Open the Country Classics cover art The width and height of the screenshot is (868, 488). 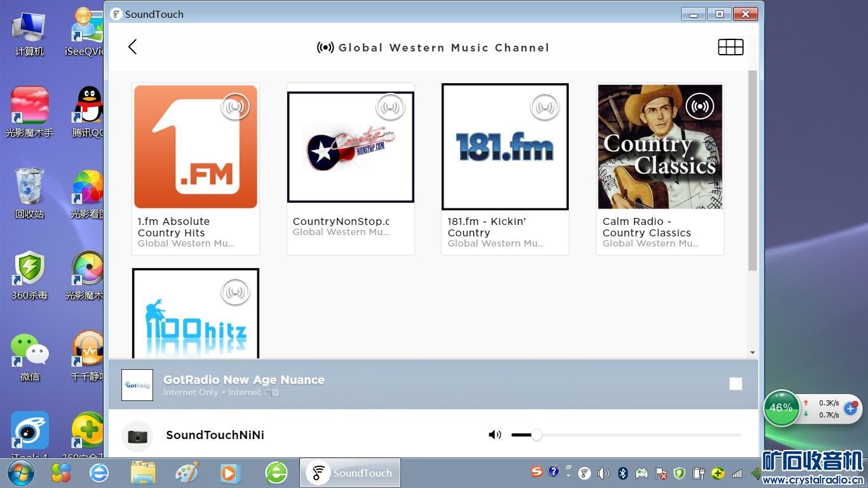click(660, 147)
